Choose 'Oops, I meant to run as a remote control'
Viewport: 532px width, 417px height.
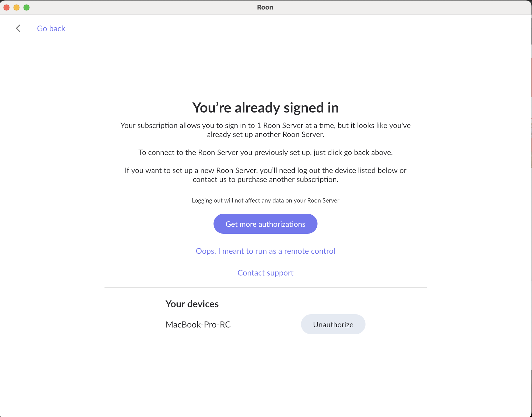coord(265,251)
